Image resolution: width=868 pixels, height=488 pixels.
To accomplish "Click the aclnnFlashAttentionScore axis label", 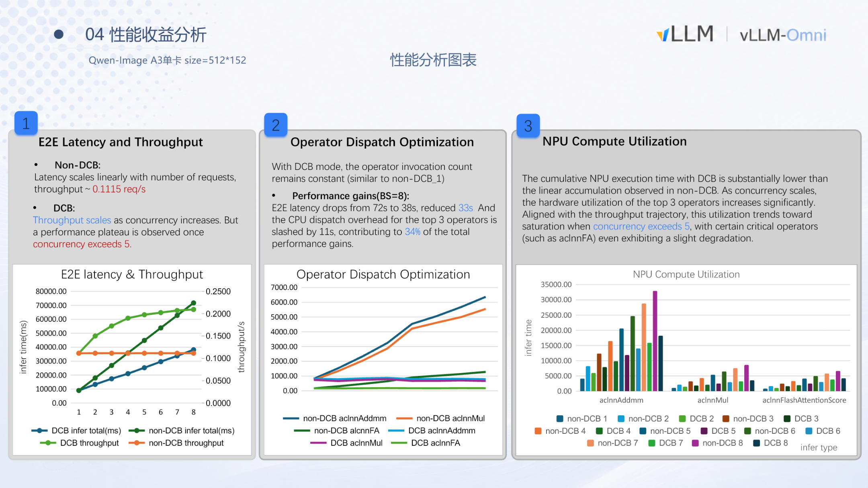I will tap(804, 400).
